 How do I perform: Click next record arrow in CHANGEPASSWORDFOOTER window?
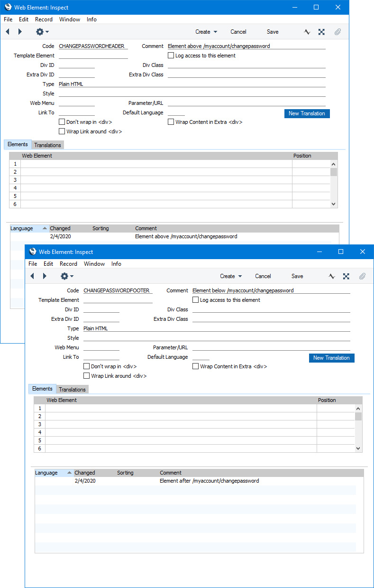[45, 276]
